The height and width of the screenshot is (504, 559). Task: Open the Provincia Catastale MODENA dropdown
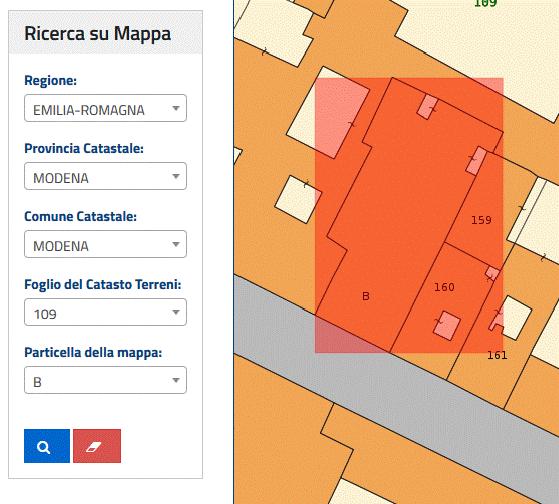[x=105, y=176]
